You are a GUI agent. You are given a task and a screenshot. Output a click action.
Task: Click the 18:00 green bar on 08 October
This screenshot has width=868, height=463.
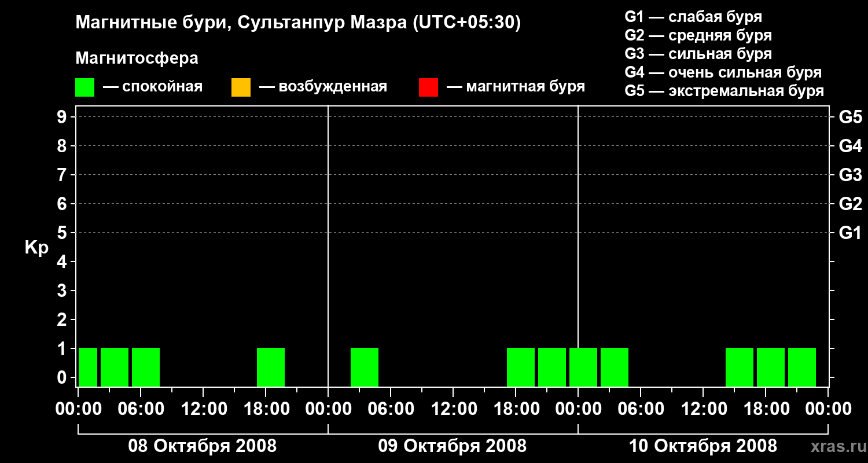pos(271,367)
